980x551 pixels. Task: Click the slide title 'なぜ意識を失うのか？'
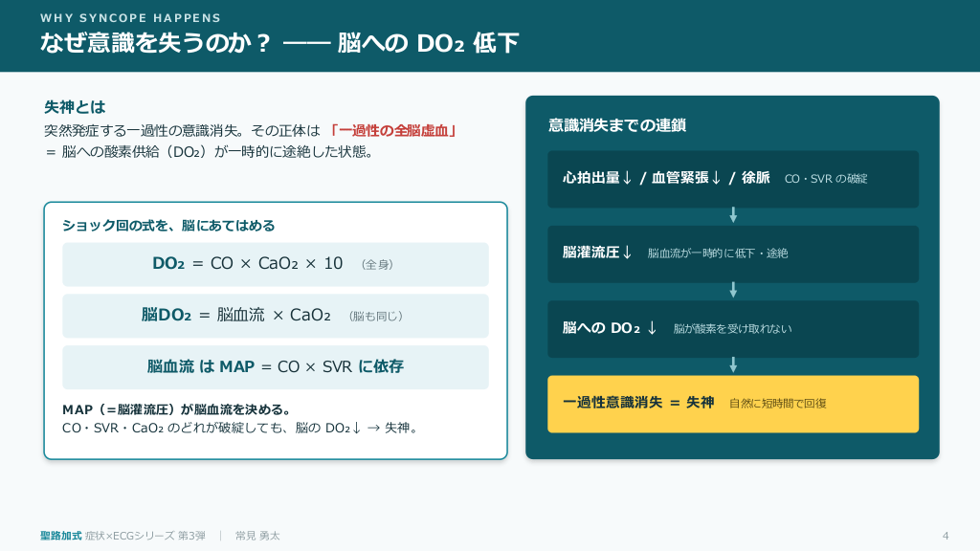[156, 43]
